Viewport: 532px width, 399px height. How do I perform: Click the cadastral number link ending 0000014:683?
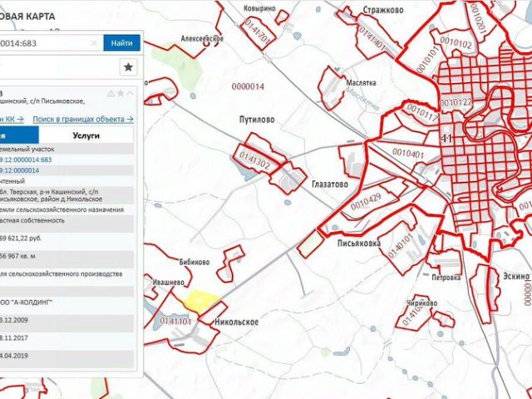[26, 160]
